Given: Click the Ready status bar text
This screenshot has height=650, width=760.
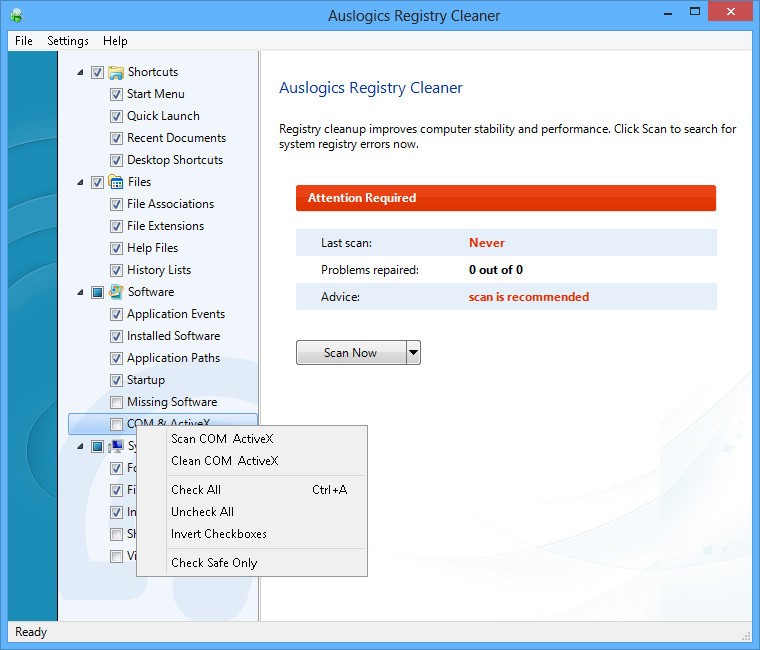Looking at the screenshot, I should click(x=31, y=632).
